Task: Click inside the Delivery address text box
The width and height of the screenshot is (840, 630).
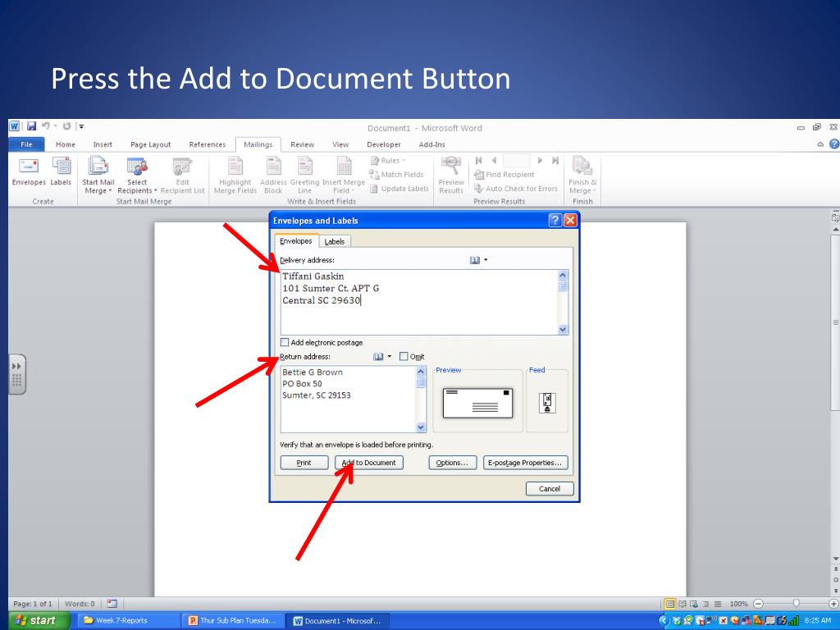Action: coord(419,303)
